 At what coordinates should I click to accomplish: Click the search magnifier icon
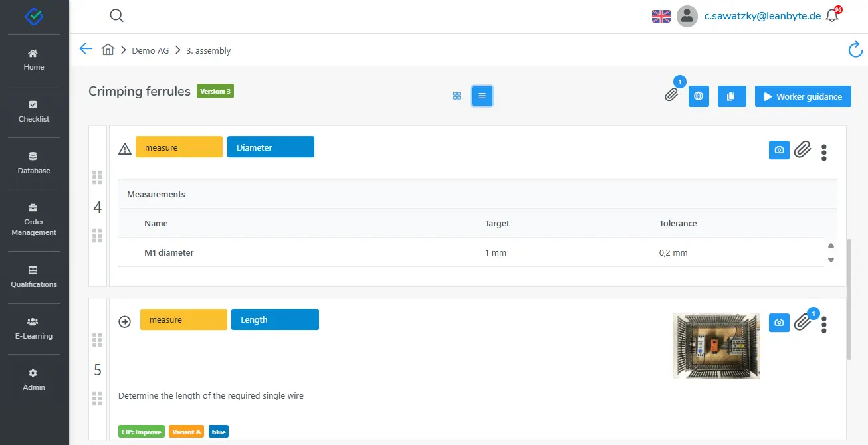click(x=117, y=16)
